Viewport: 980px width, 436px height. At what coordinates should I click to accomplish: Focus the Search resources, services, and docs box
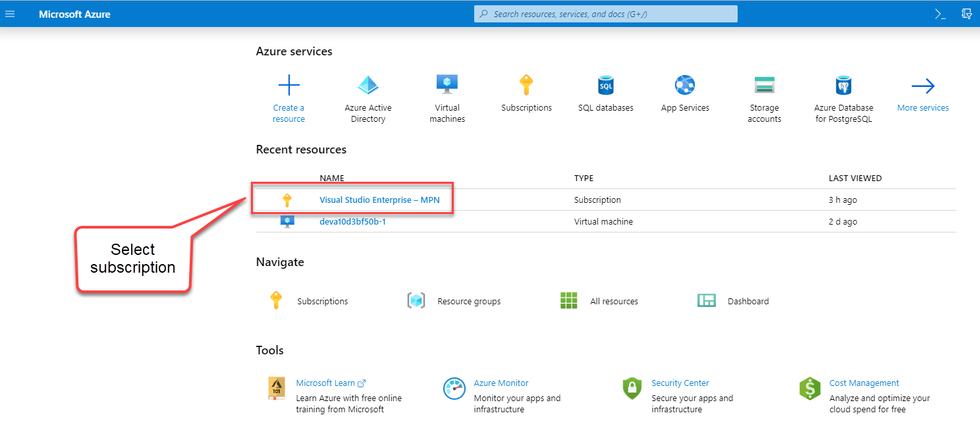[x=606, y=14]
